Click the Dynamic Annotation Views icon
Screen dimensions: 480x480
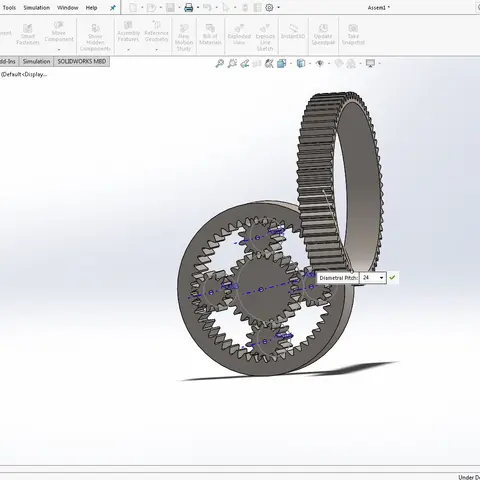point(269,63)
